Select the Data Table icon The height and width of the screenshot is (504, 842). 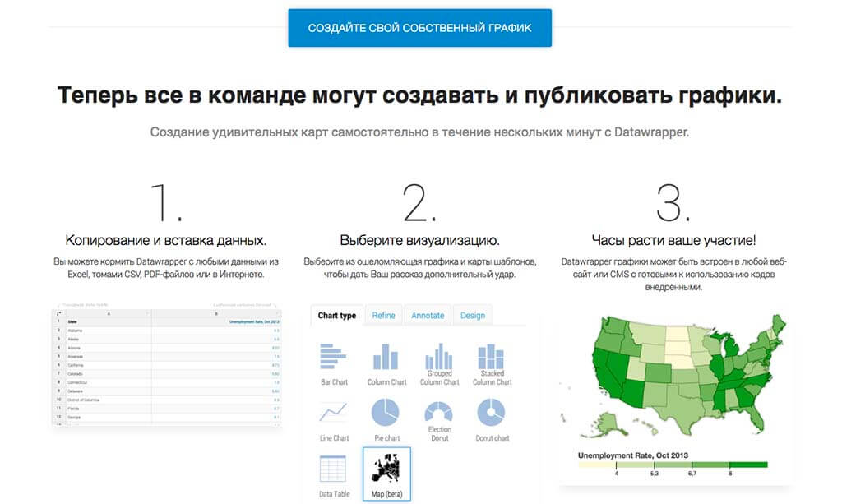click(334, 469)
